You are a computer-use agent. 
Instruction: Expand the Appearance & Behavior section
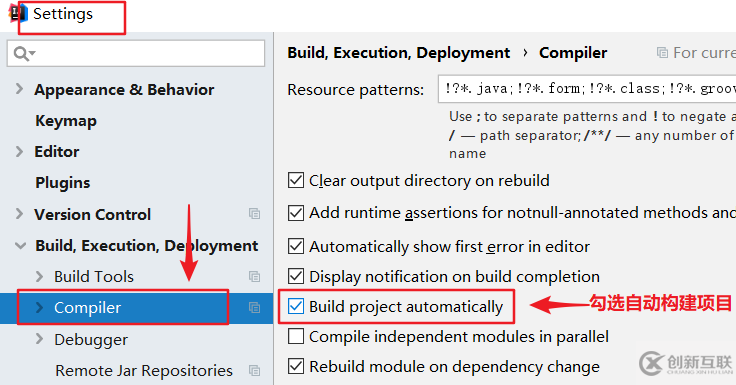(x=19, y=89)
